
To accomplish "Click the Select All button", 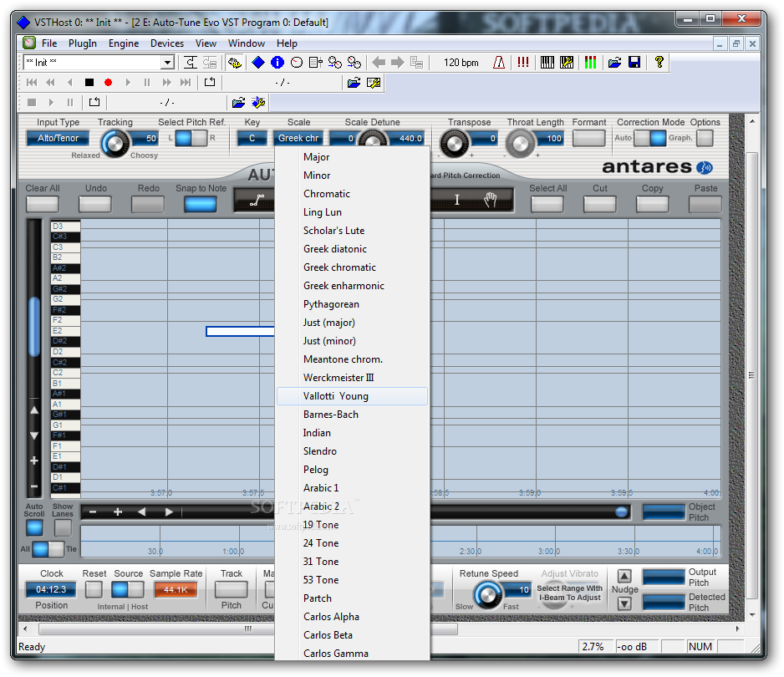I will (x=547, y=204).
